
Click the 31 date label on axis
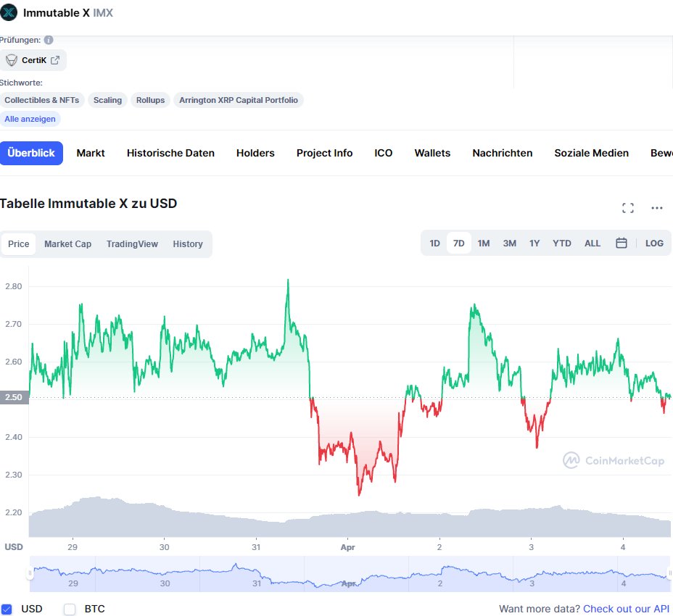click(256, 547)
